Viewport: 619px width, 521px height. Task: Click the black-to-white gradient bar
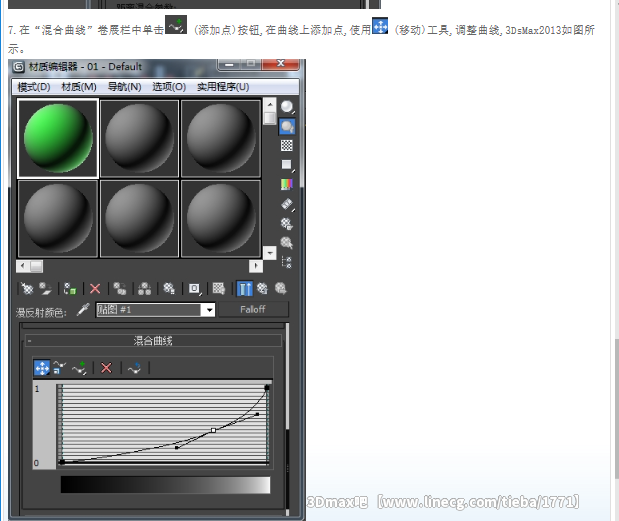(x=165, y=485)
